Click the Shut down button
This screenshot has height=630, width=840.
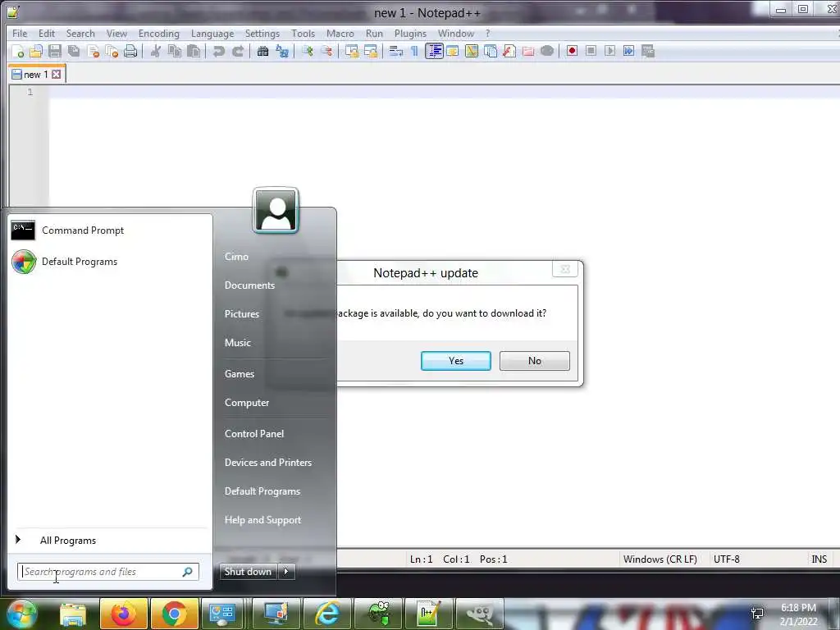[x=248, y=572]
